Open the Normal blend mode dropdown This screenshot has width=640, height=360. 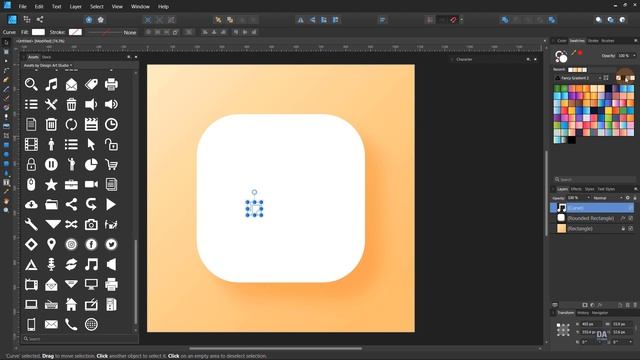point(607,198)
